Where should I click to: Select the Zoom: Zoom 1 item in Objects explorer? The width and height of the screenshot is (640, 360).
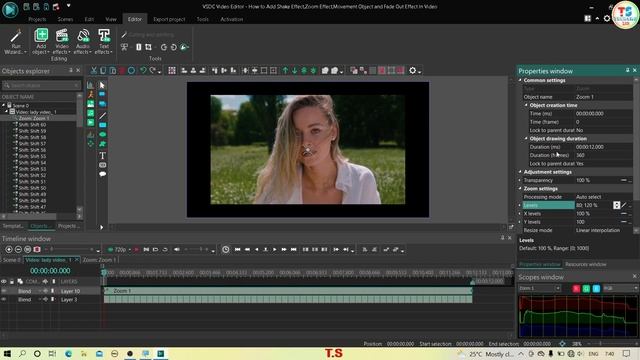click(x=34, y=118)
